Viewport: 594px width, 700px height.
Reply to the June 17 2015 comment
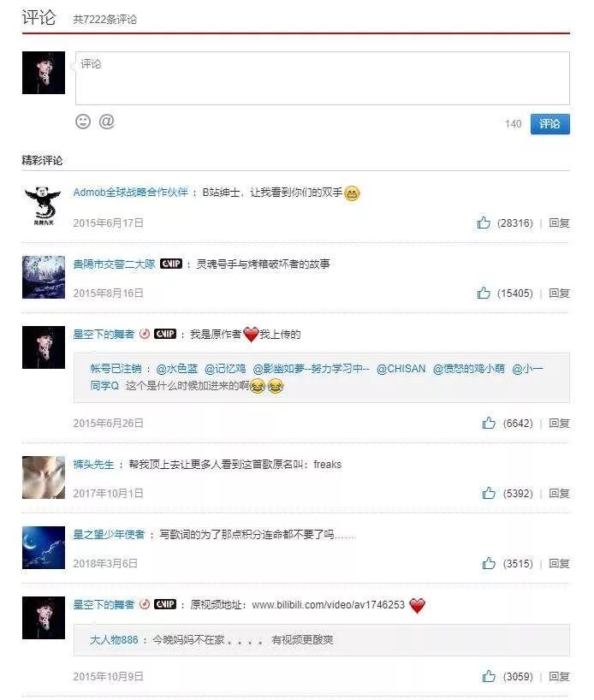point(559,222)
